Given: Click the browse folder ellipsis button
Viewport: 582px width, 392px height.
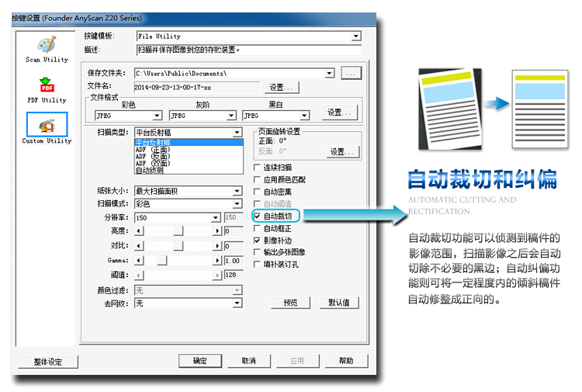Looking at the screenshot, I should pyautogui.click(x=352, y=73).
